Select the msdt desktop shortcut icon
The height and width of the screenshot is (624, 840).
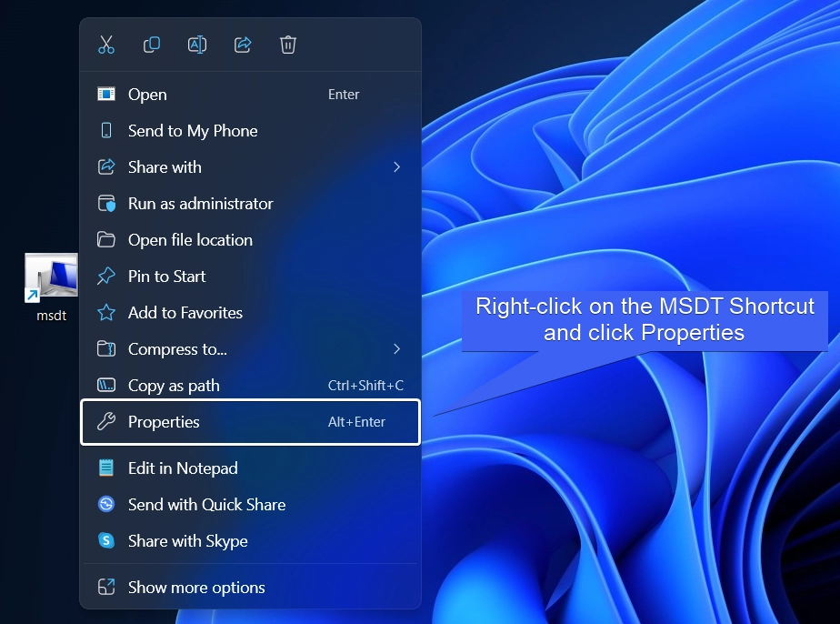pyautogui.click(x=52, y=277)
